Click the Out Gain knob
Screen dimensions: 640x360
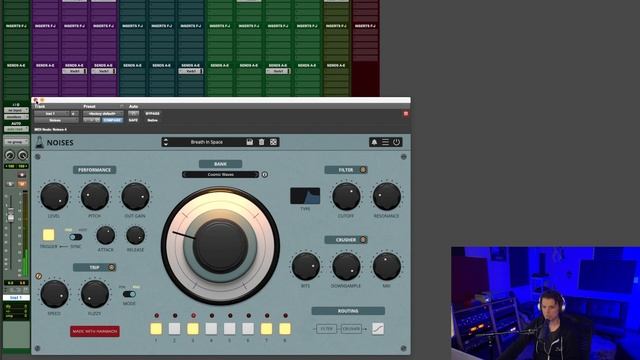pyautogui.click(x=135, y=196)
